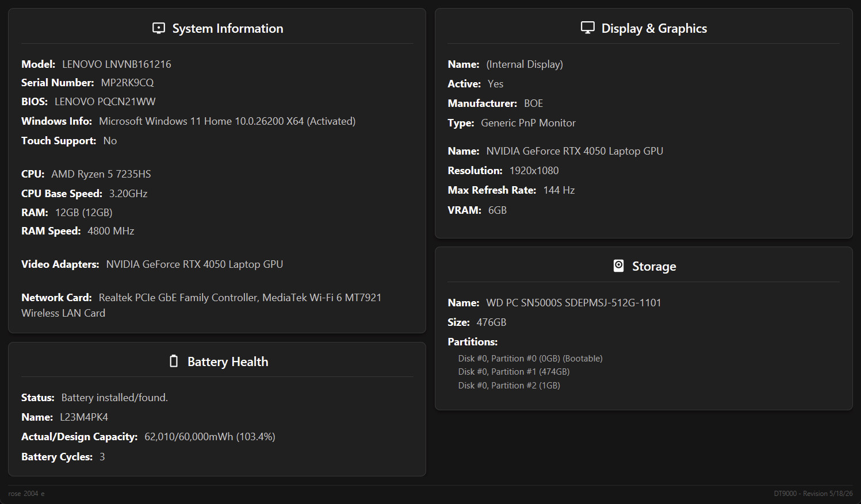
Task: Click the "VRAM:" label
Action: coord(465,210)
